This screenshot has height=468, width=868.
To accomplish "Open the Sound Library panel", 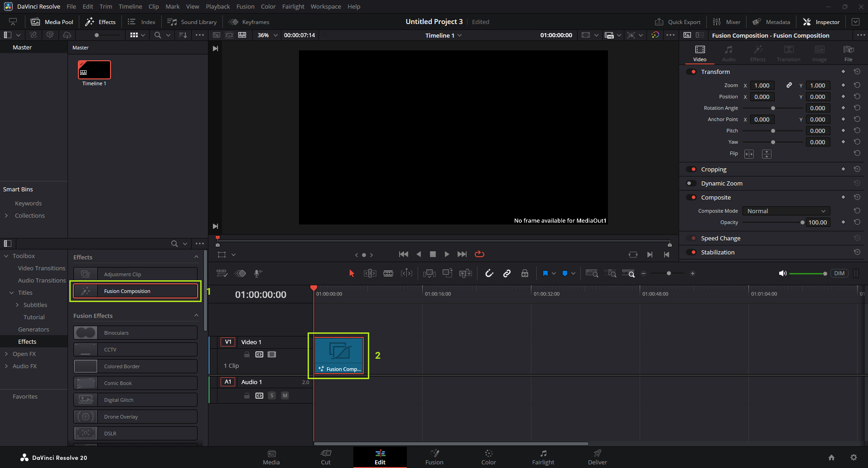I will [x=192, y=22].
